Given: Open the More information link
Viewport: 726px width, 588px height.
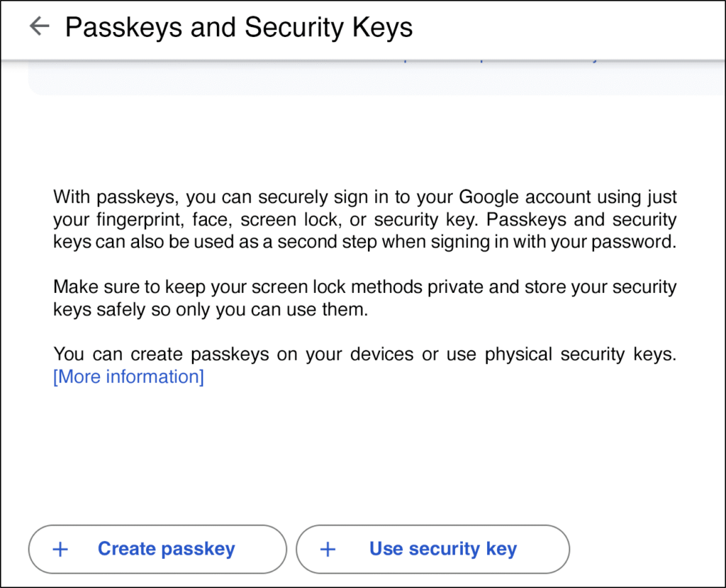Looking at the screenshot, I should click(128, 377).
